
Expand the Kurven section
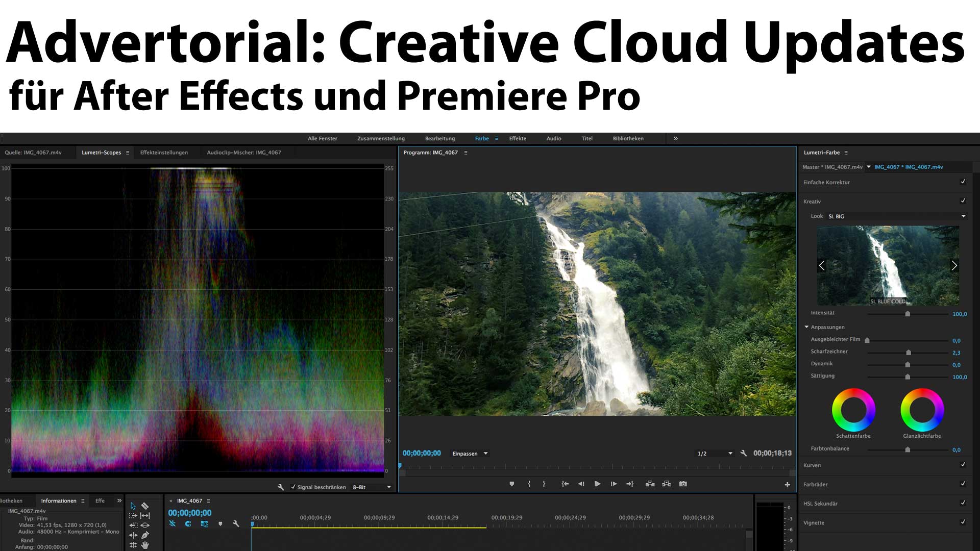(812, 465)
